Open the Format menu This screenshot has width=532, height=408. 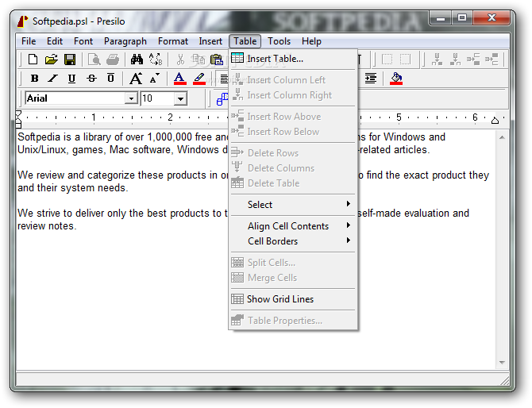(x=172, y=41)
